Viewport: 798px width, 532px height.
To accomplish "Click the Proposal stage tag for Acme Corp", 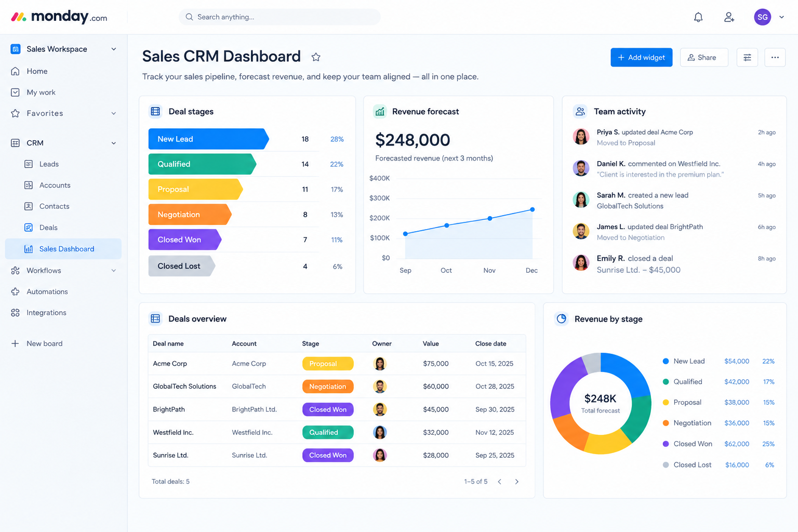I will pyautogui.click(x=328, y=364).
